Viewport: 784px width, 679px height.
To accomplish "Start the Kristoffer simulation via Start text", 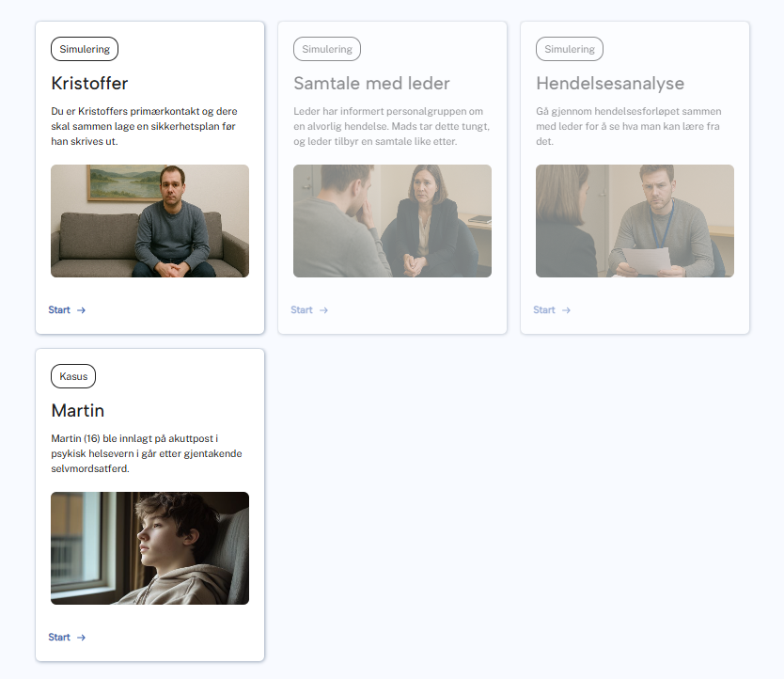I will click(59, 310).
